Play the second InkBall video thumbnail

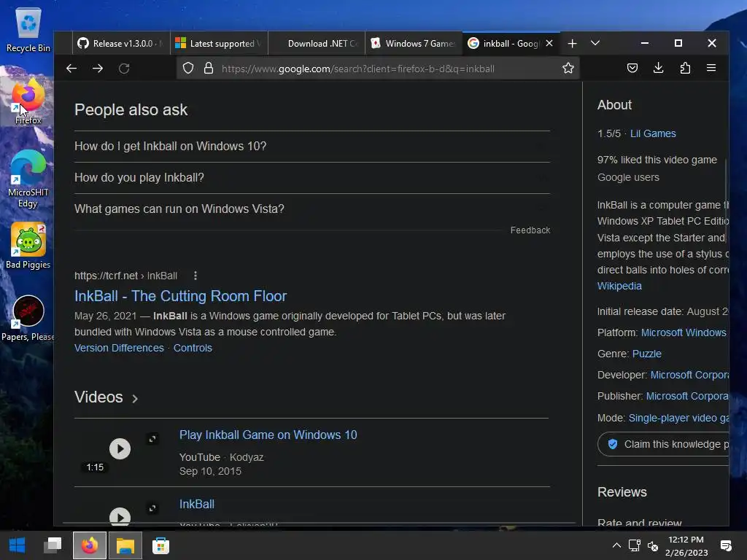coord(120,517)
